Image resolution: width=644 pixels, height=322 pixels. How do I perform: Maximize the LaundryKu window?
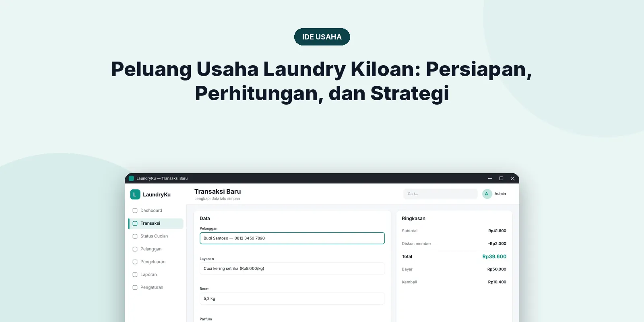click(501, 178)
